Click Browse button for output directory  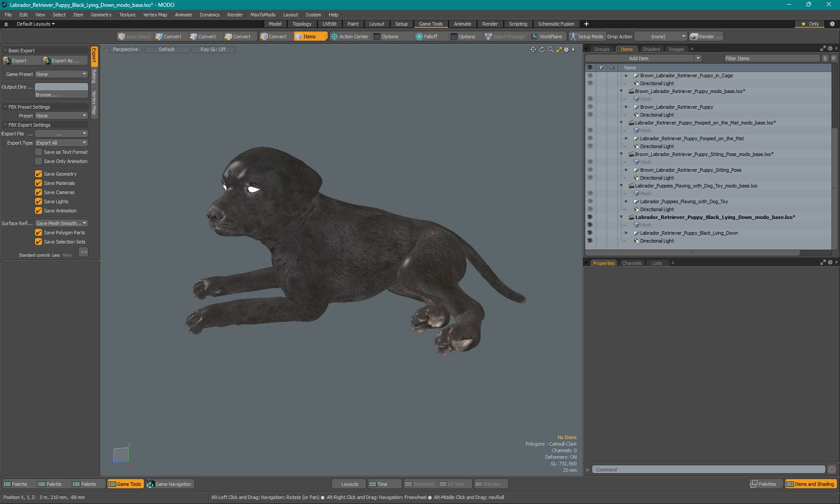click(x=61, y=95)
